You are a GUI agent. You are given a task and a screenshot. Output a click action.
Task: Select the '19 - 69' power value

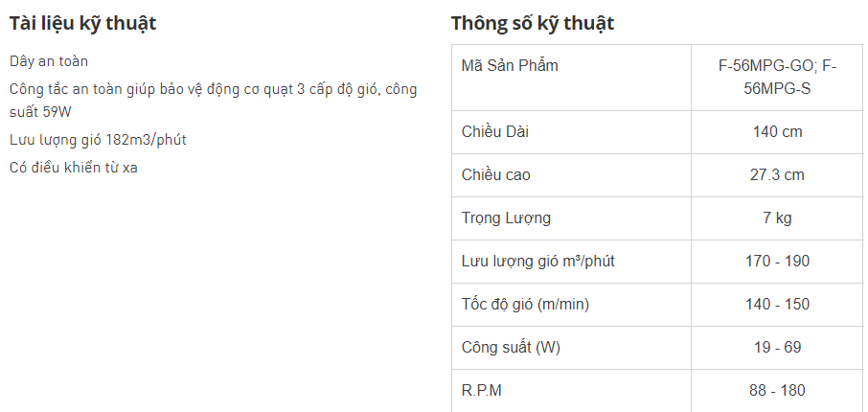point(777,347)
